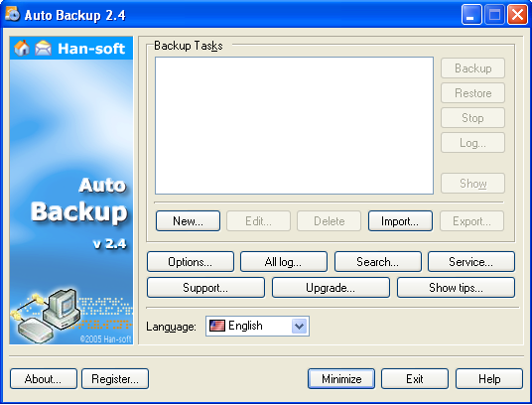The image size is (532, 405).
Task: Click the empty Backup Tasks list
Action: click(x=294, y=125)
